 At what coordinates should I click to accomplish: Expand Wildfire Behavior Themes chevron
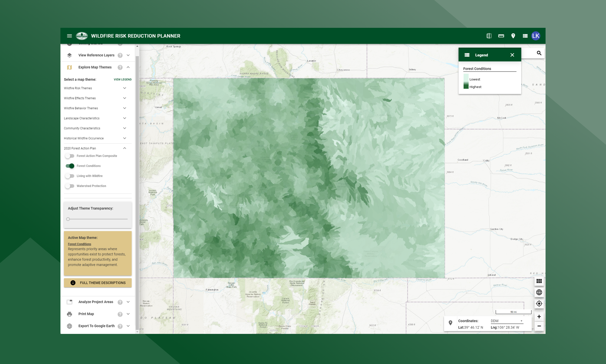[x=125, y=108]
